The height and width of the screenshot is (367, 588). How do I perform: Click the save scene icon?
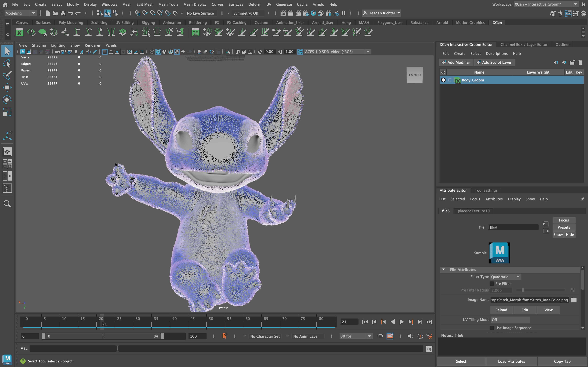[x=63, y=13]
